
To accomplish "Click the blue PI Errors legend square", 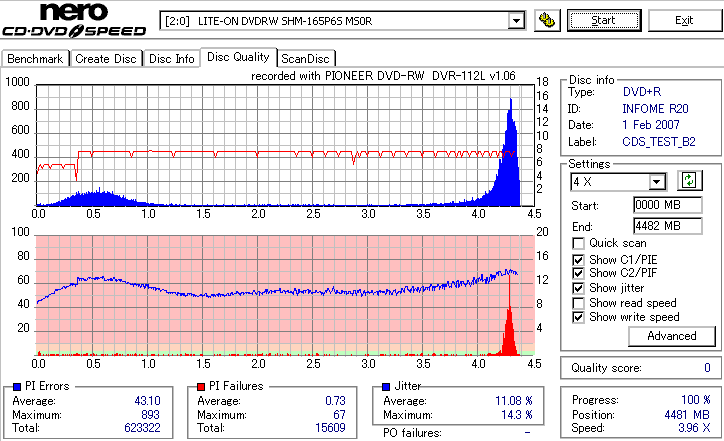I will tap(17, 387).
